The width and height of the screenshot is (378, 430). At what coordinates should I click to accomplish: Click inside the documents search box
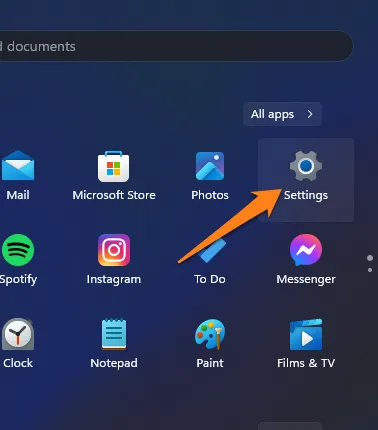point(176,46)
